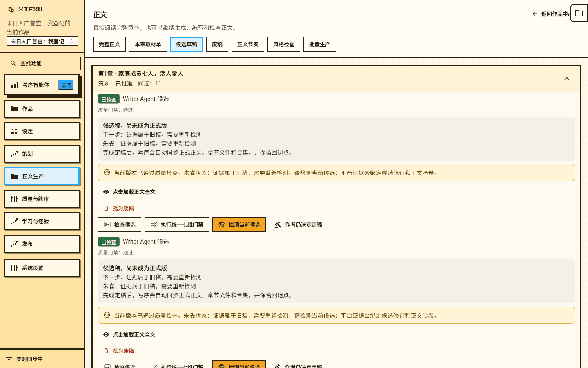Click the XIEXU logo icon
588x368 pixels.
[x=11, y=9]
